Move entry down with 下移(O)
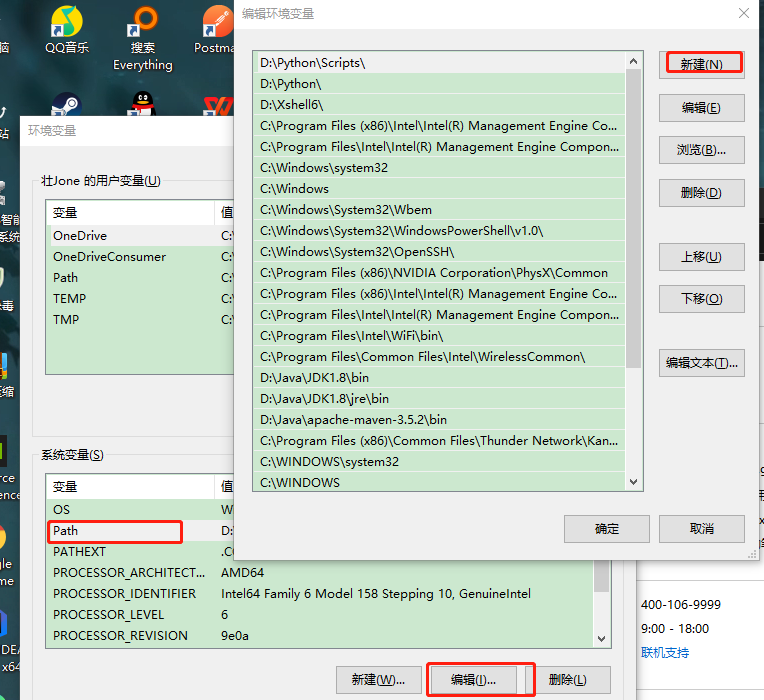This screenshot has height=700, width=764. tap(702, 299)
